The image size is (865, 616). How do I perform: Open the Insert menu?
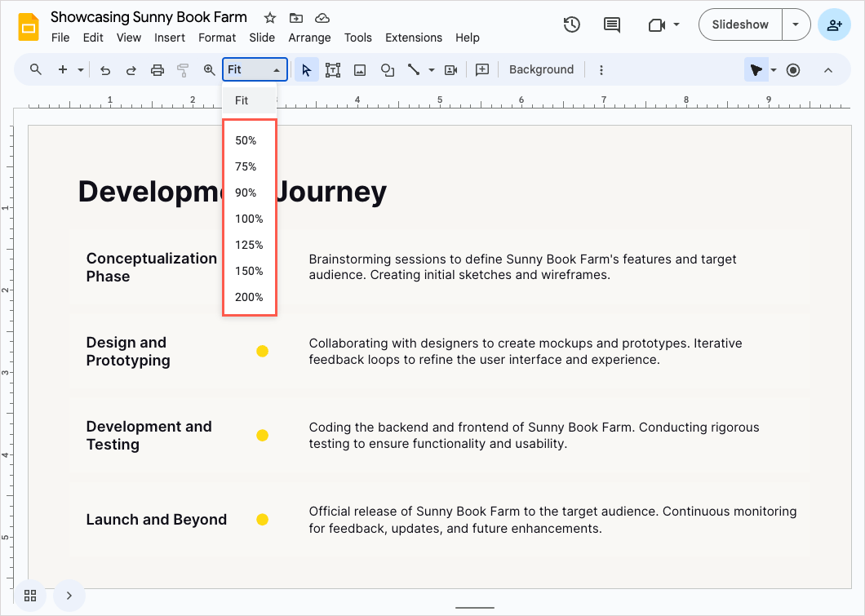click(170, 38)
